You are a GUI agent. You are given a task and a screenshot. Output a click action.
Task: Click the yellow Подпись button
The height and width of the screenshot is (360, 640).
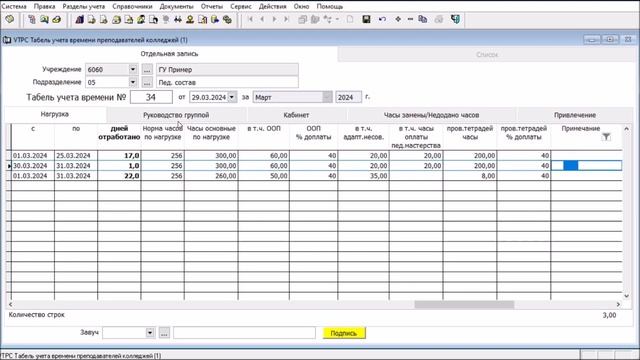344,333
